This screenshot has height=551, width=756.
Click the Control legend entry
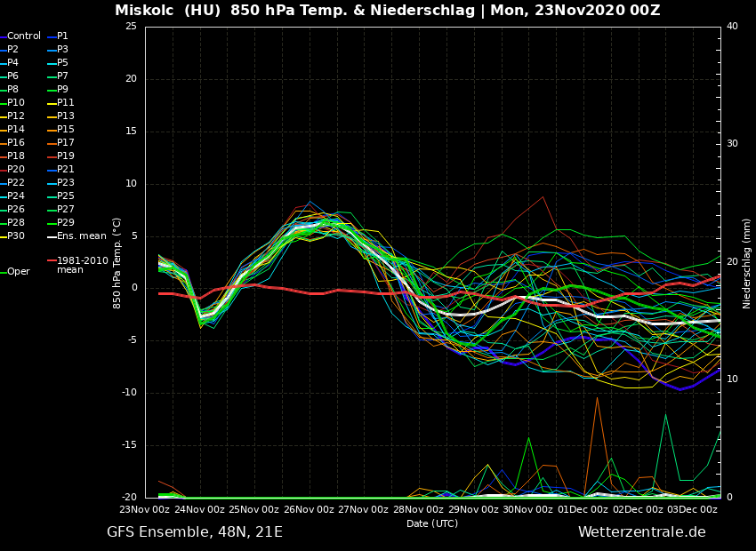click(24, 36)
